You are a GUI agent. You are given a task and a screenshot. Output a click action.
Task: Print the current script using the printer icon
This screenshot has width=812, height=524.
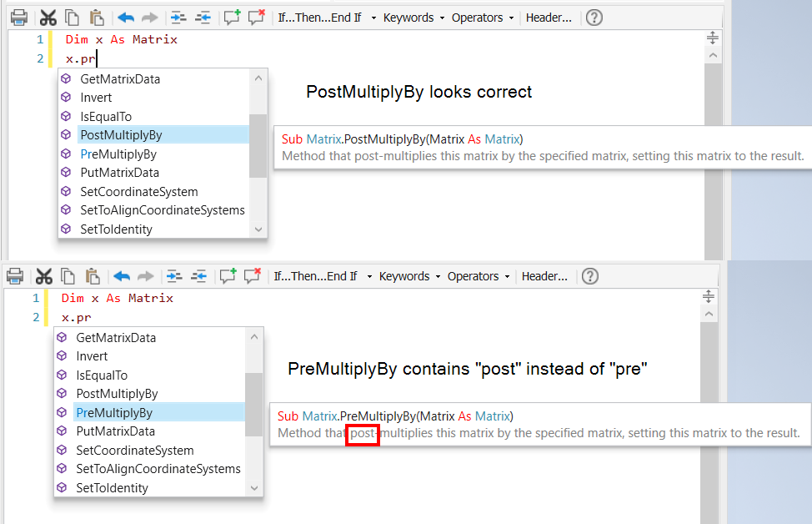tap(20, 17)
